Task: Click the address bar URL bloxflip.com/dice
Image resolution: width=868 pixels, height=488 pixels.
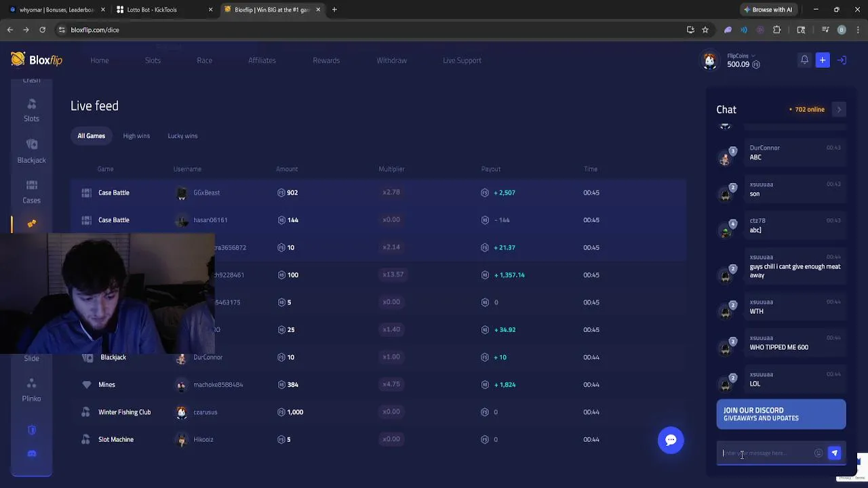Action: [95, 30]
